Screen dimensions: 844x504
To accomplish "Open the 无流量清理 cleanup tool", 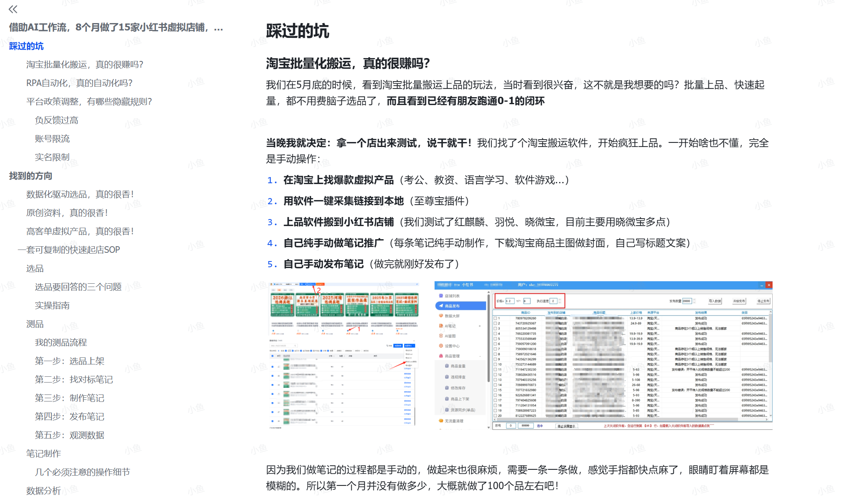I will pos(454,421).
